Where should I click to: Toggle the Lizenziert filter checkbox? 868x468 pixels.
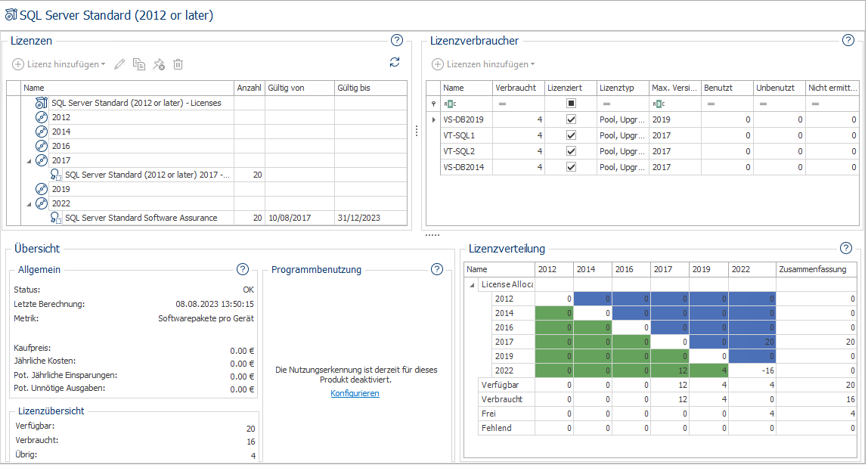click(x=572, y=103)
